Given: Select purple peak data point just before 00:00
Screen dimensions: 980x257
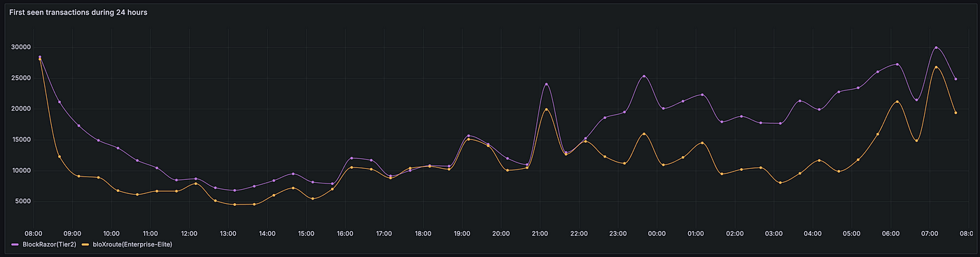Looking at the screenshot, I should [644, 76].
